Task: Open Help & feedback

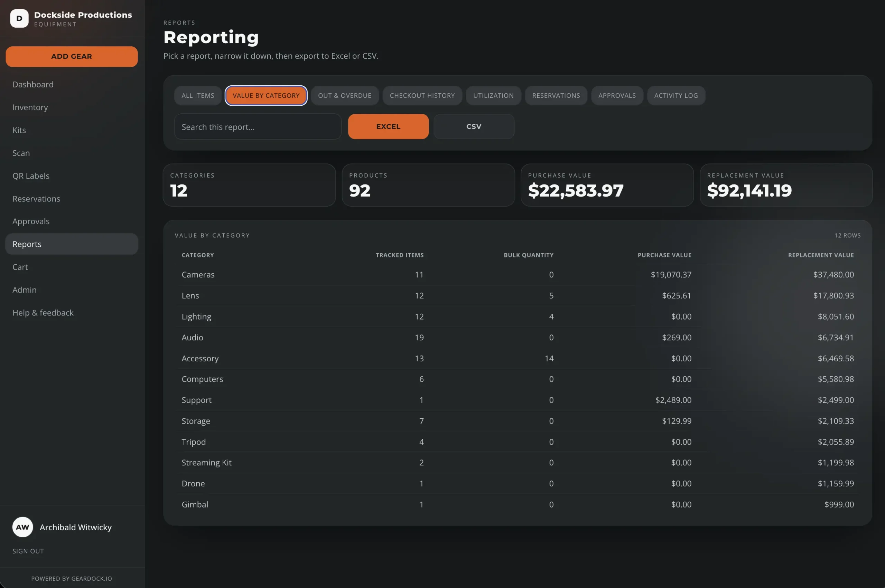Action: point(43,313)
